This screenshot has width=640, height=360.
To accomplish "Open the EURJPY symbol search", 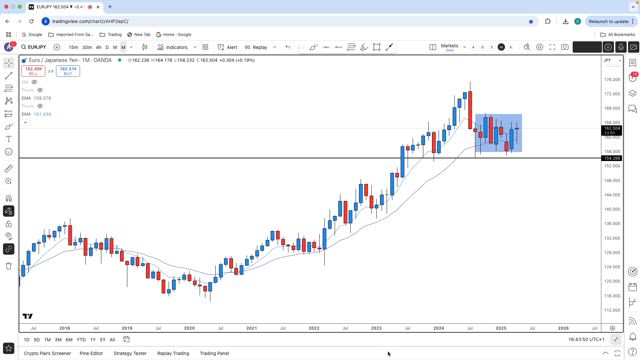I will pos(34,47).
